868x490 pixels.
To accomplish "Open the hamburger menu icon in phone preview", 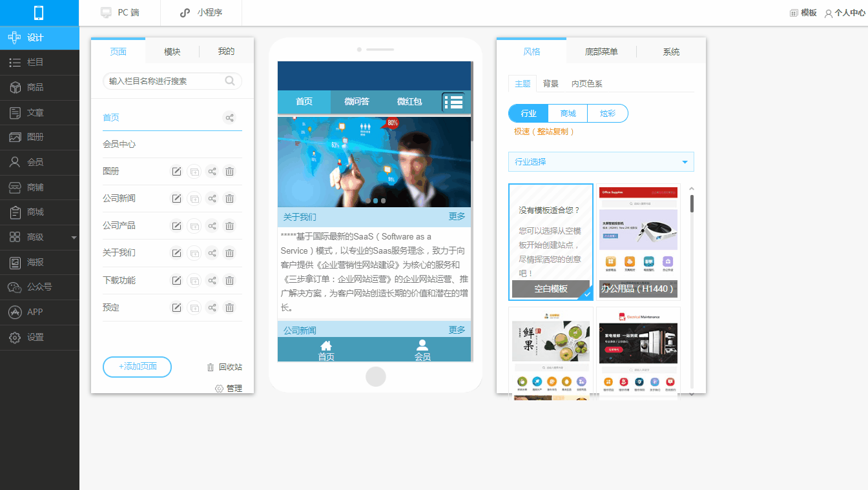I will coord(453,102).
